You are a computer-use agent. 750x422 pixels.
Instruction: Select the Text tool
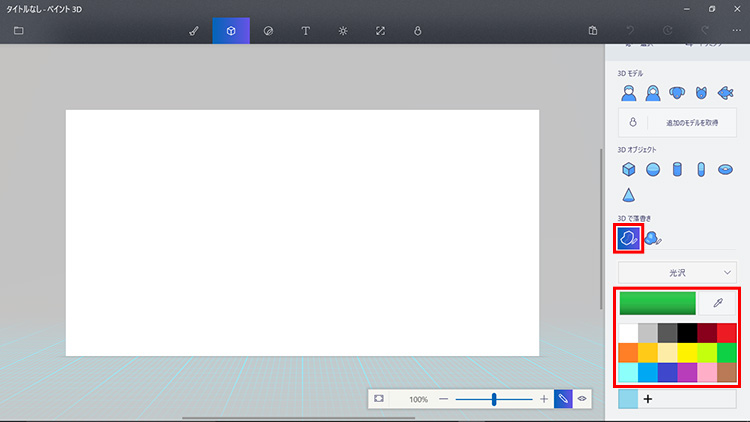[x=305, y=31]
